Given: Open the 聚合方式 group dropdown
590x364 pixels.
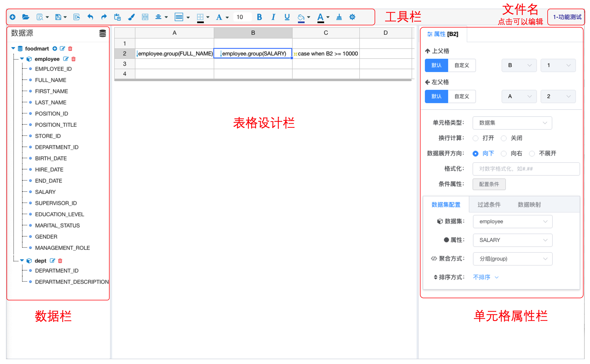Looking at the screenshot, I should [513, 259].
